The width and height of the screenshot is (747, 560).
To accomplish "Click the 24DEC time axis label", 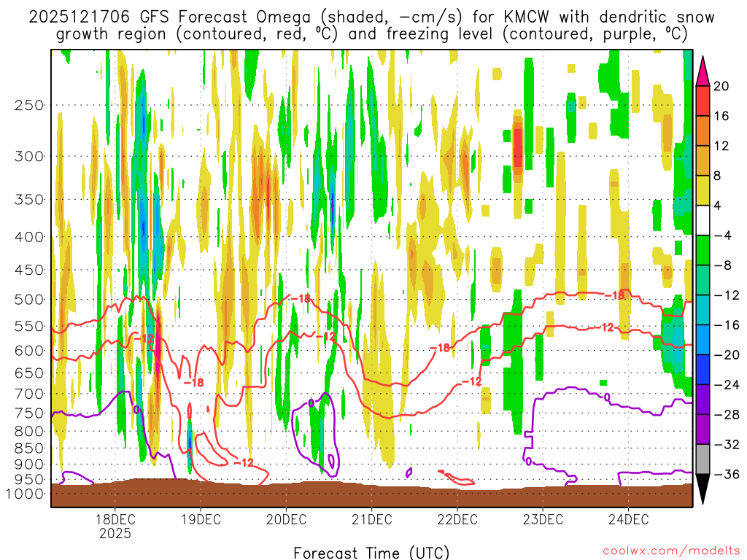I will (628, 519).
